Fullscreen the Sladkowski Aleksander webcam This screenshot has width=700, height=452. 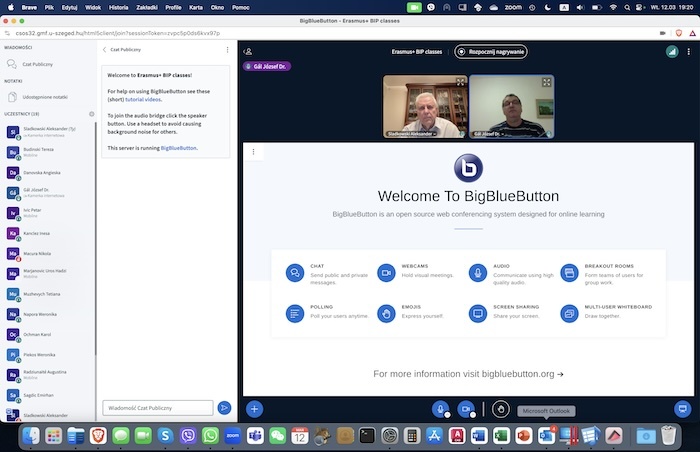(x=460, y=82)
